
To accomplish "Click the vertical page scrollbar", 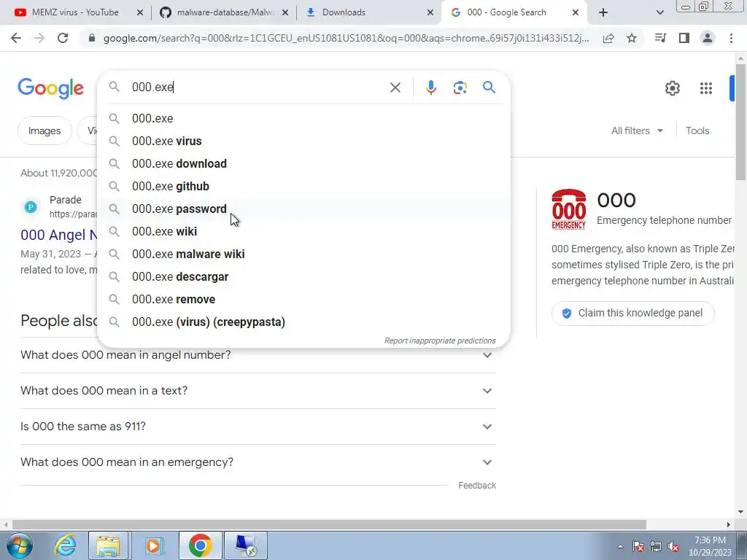I will tap(740, 122).
